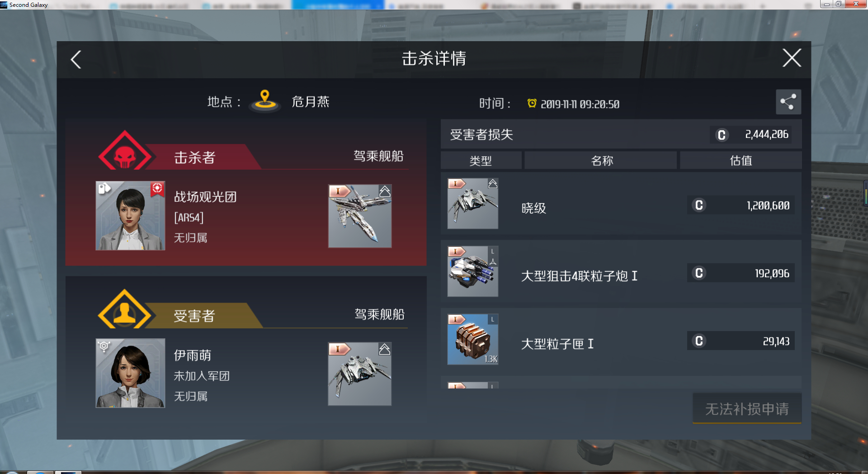Select the 晓级 ship loss icon
This screenshot has height=474, width=868.
tap(473, 203)
